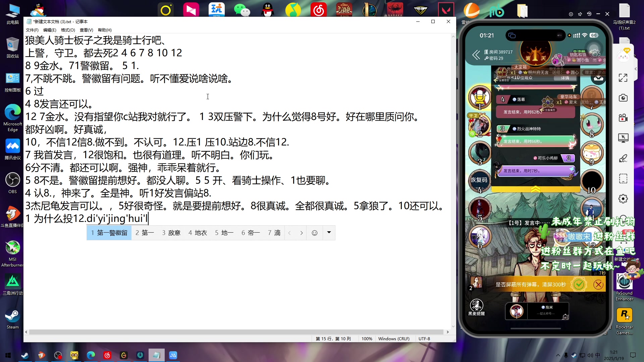Open the brush annotation tool

tap(623, 158)
